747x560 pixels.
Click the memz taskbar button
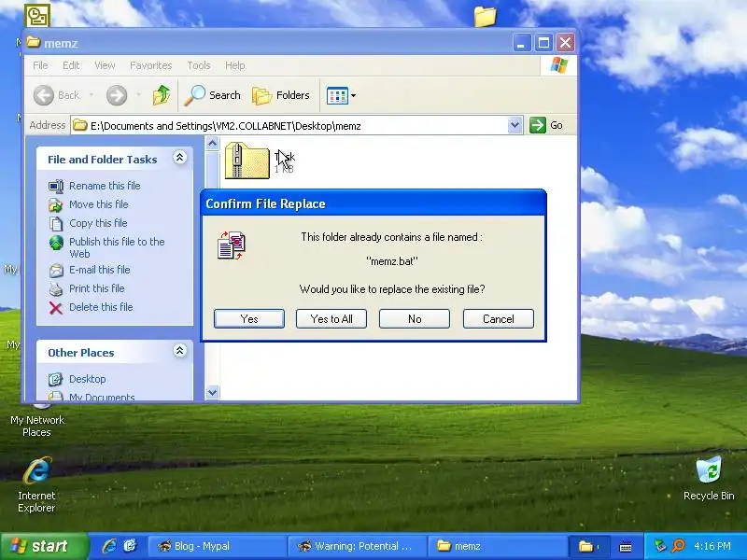(x=497, y=546)
